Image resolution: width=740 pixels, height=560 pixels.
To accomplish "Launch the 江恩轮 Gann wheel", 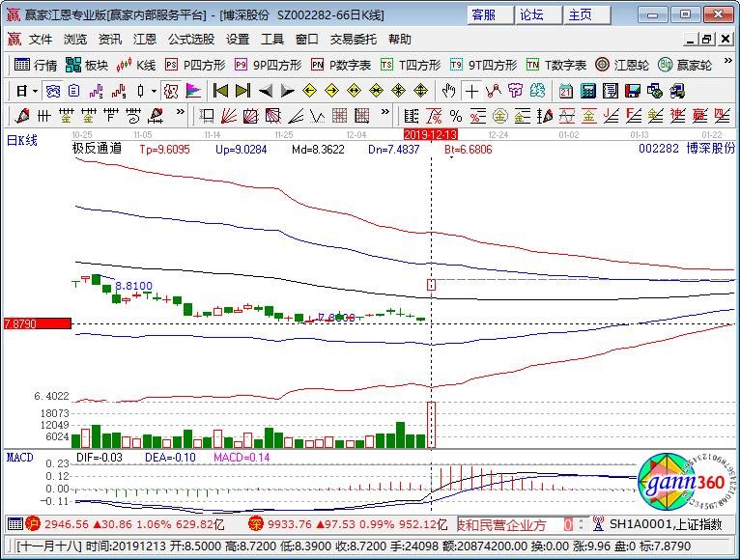I will (622, 65).
